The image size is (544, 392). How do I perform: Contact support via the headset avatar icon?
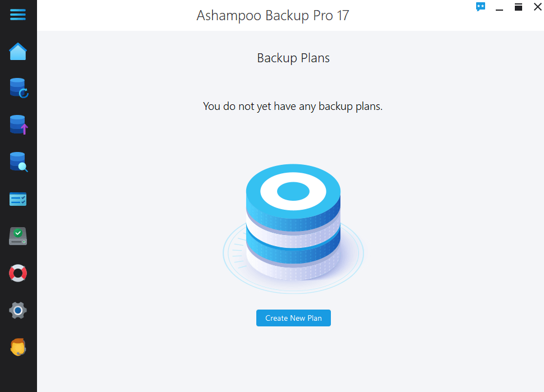pyautogui.click(x=18, y=347)
